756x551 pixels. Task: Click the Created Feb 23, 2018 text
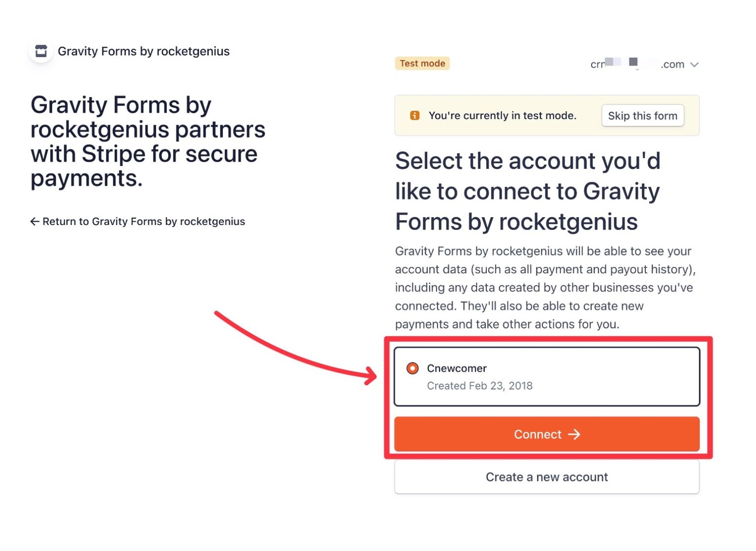(x=479, y=386)
